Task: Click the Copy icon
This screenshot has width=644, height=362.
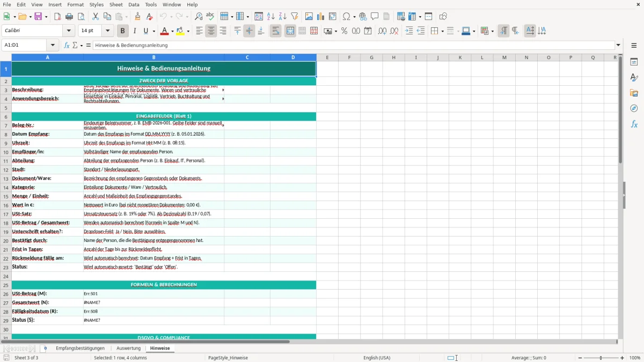Action: point(107,17)
